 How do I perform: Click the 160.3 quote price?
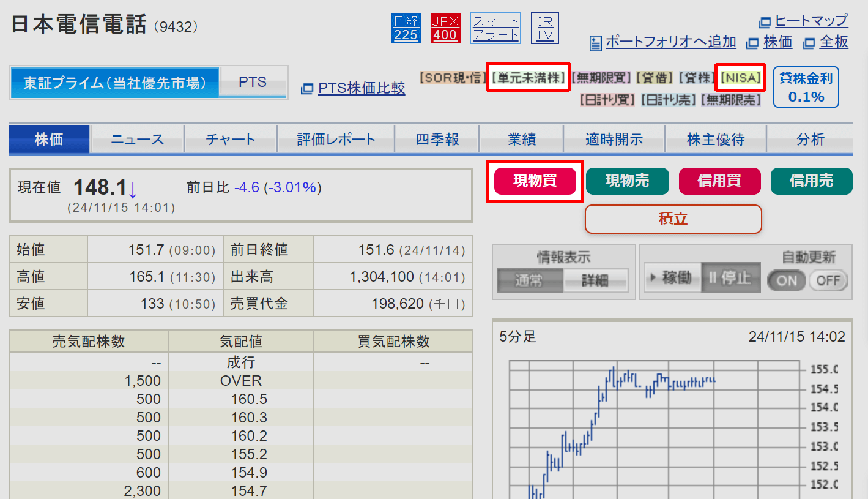pyautogui.click(x=249, y=418)
